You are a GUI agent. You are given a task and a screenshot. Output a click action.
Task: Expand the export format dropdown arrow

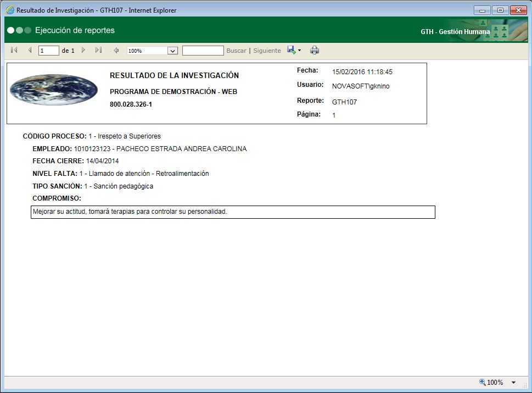tap(300, 50)
